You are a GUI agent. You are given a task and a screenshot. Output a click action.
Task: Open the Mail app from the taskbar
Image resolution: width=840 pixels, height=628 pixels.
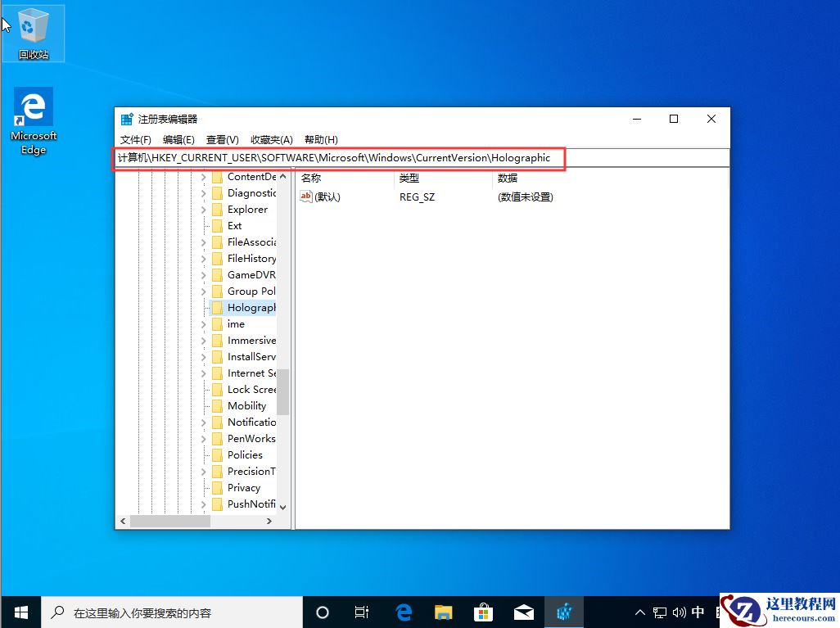(524, 612)
